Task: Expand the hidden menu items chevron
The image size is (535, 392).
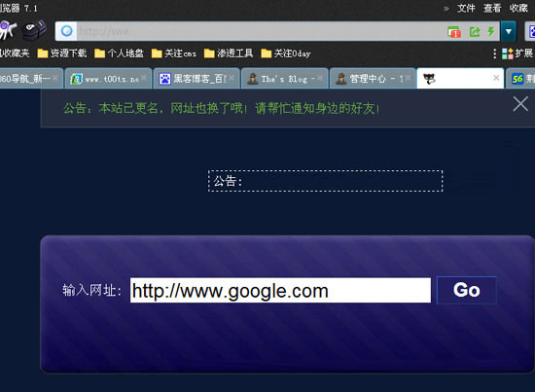Action: [x=446, y=9]
